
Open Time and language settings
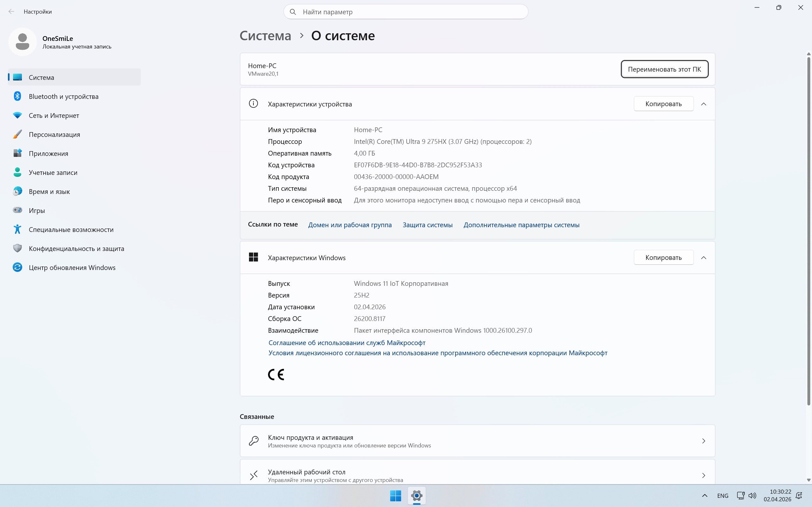coord(49,191)
